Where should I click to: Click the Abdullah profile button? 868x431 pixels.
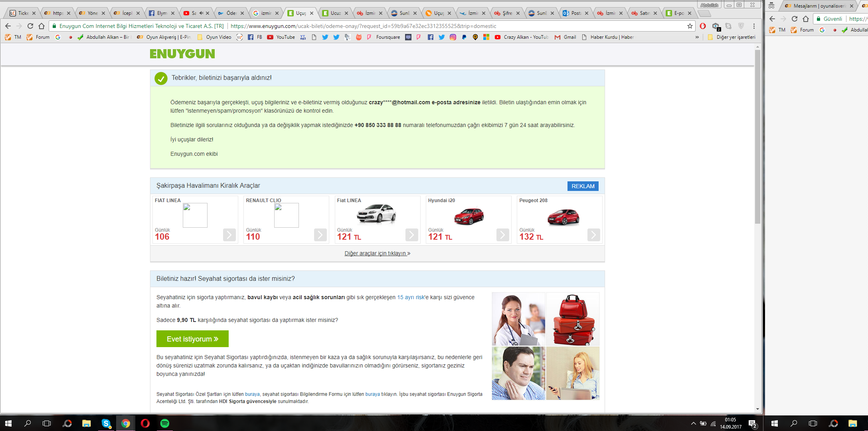click(710, 5)
